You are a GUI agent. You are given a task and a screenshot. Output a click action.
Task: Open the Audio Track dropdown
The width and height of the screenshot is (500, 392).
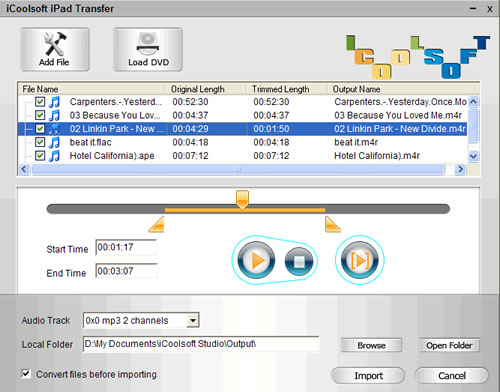(193, 321)
